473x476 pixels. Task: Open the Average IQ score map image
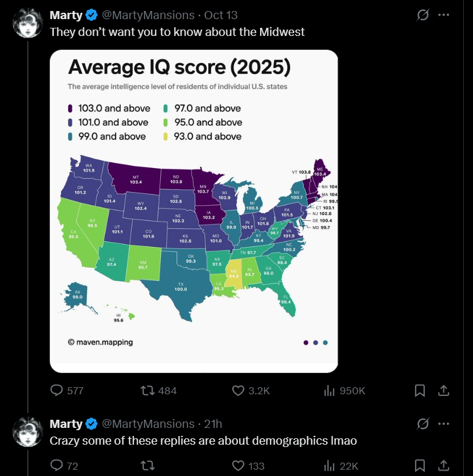pos(194,211)
